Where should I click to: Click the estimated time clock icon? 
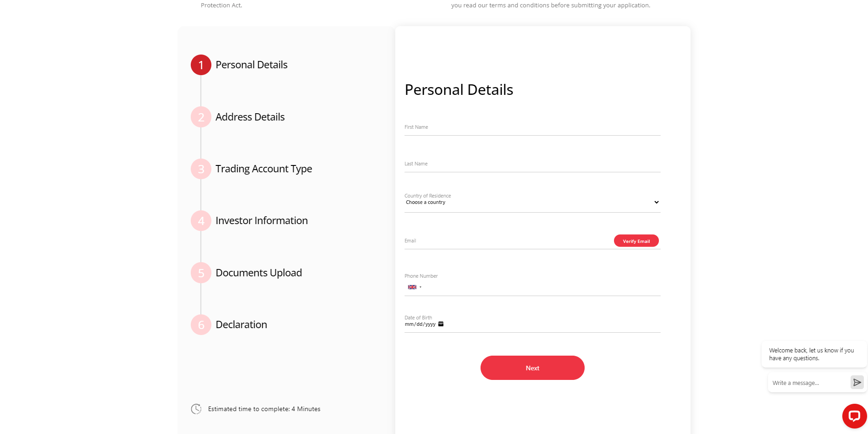pyautogui.click(x=196, y=409)
